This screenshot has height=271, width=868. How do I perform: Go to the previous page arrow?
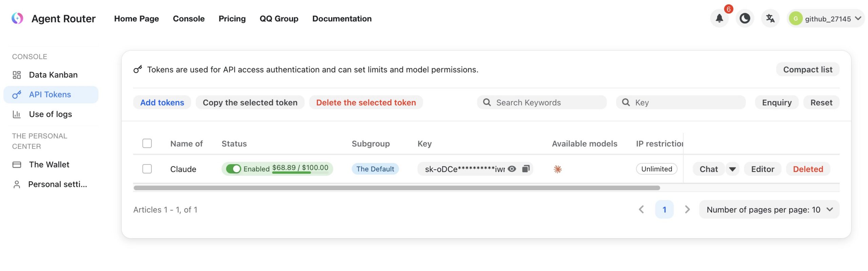(x=641, y=209)
